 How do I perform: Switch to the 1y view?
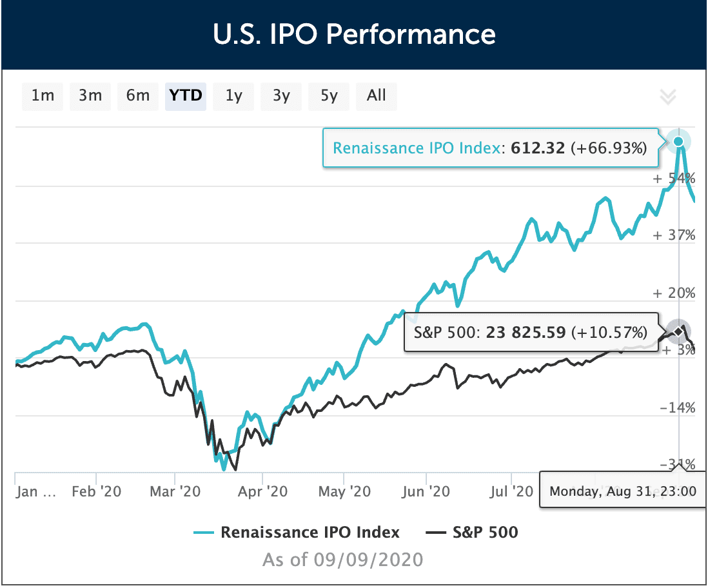coord(233,96)
